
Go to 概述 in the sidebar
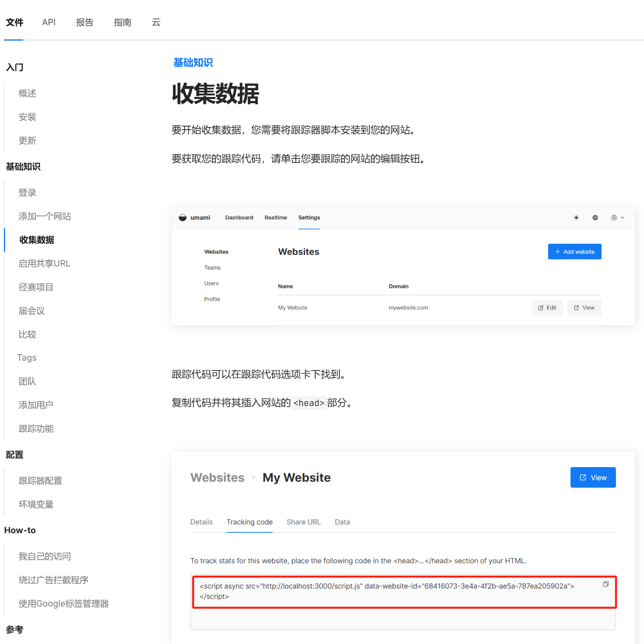(x=27, y=93)
